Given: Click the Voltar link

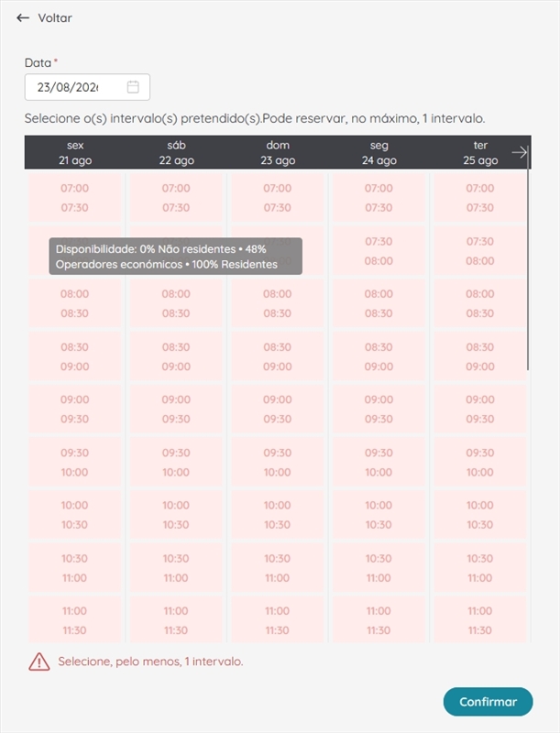Looking at the screenshot, I should 55,17.
